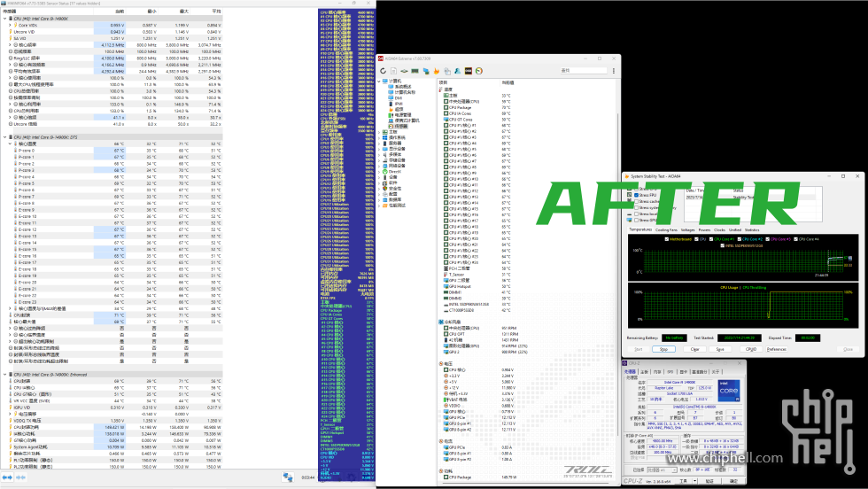Click the AIDA64 flame stability test icon
Viewport: 868px width, 489px height.
click(x=436, y=71)
